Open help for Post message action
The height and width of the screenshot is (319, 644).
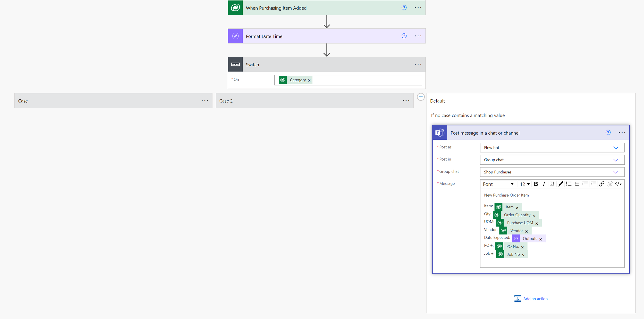608,133
